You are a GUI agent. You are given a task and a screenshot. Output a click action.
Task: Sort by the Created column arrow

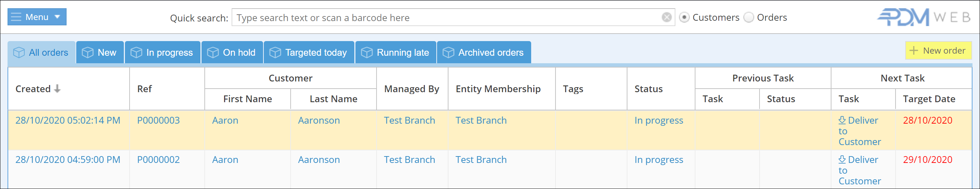(x=57, y=89)
